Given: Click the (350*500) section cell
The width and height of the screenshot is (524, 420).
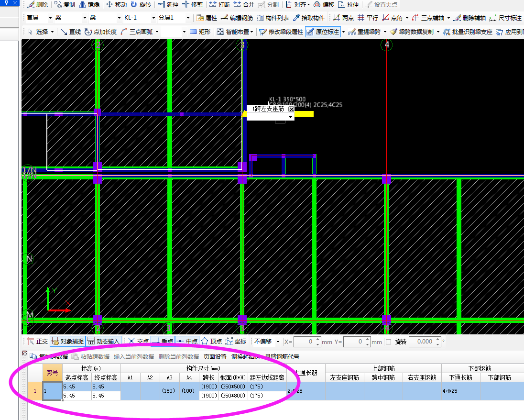Looking at the screenshot, I should pyautogui.click(x=233, y=387).
